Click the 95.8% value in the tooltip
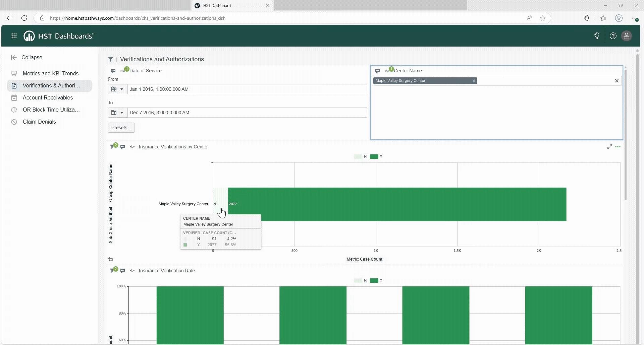 coord(230,245)
